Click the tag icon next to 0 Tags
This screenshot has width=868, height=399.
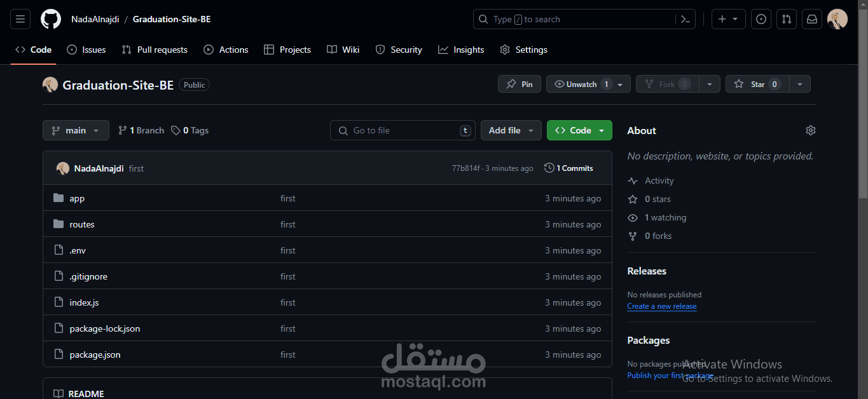(176, 130)
